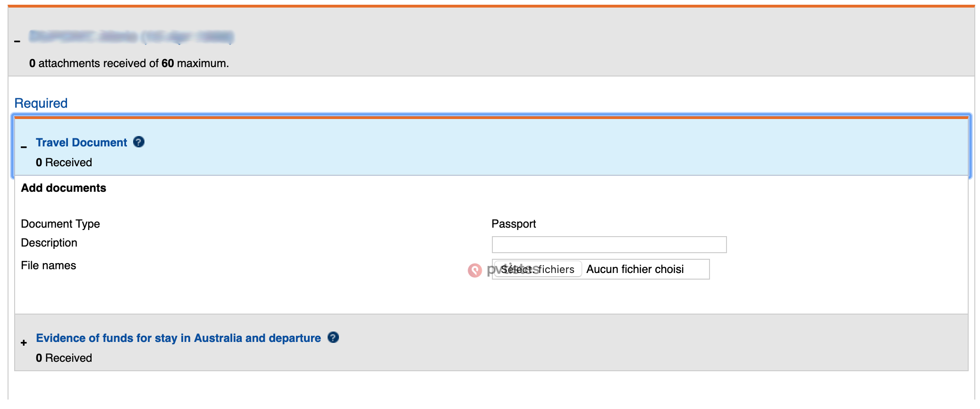Expand the Evidence of funds section
The image size is (980, 409).
tap(24, 343)
